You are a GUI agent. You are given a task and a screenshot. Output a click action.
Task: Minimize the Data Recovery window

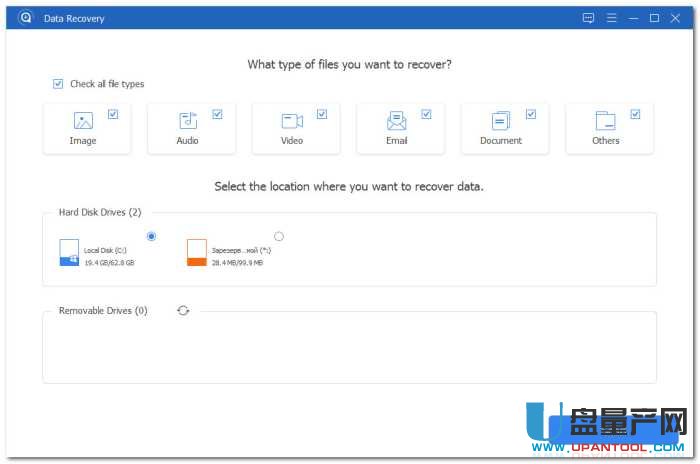click(x=633, y=18)
